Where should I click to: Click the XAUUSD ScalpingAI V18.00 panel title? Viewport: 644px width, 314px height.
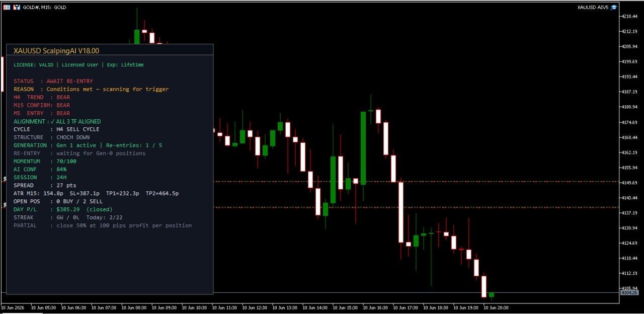56,51
